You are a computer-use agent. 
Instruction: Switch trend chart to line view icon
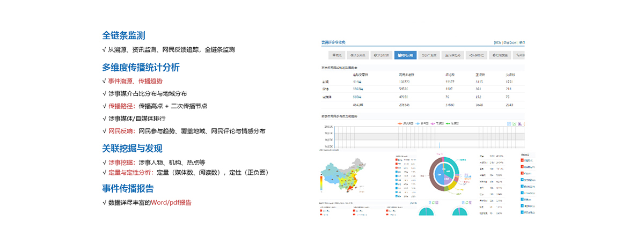coord(515,123)
